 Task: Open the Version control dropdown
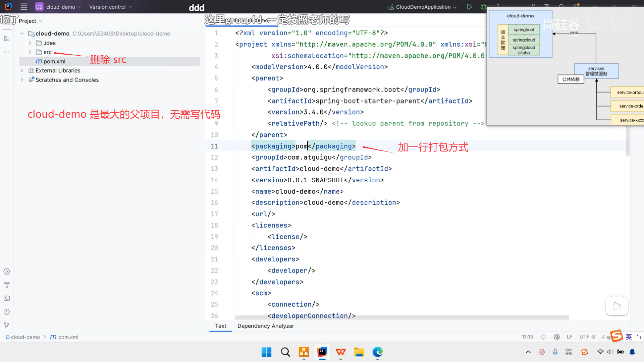click(110, 7)
